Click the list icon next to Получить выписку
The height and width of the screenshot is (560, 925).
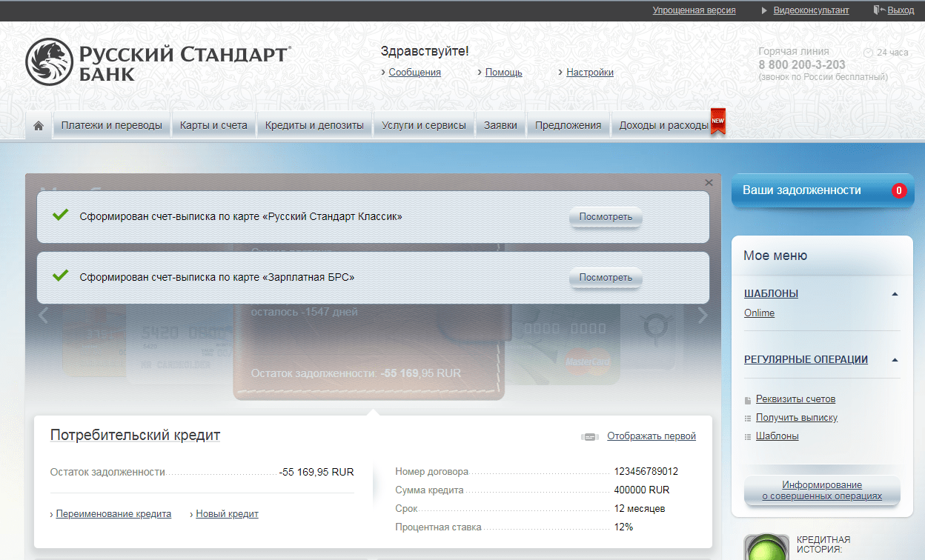pyautogui.click(x=748, y=419)
